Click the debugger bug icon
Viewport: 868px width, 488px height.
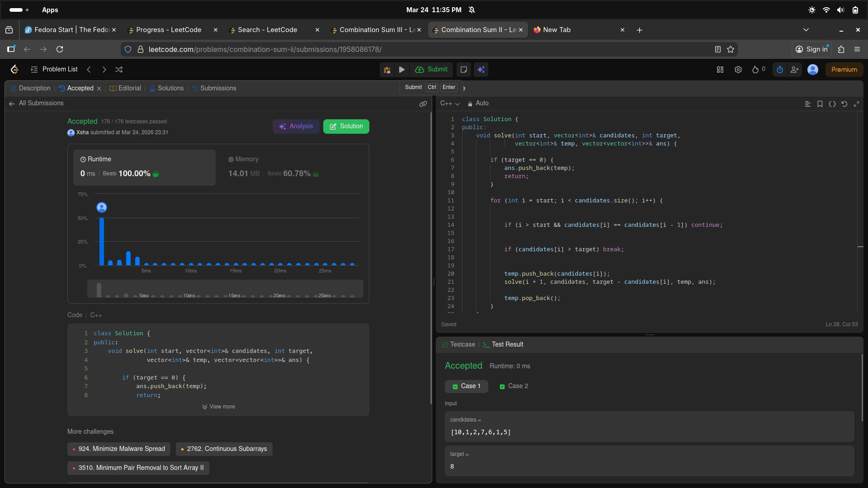[387, 70]
